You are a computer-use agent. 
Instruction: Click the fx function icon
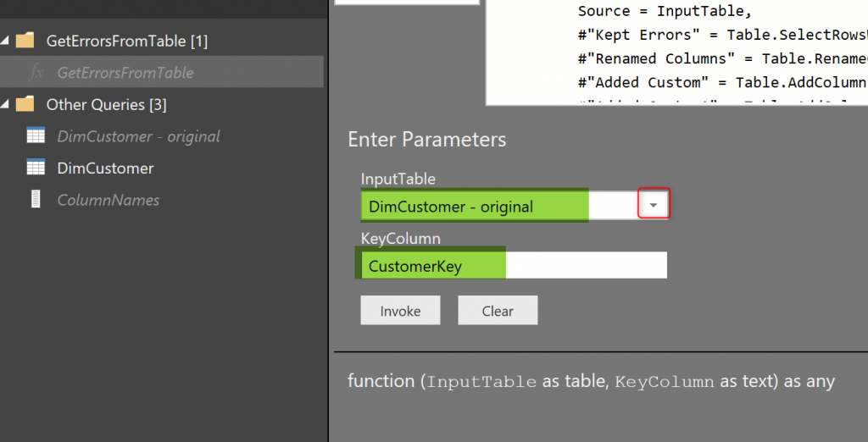click(36, 73)
